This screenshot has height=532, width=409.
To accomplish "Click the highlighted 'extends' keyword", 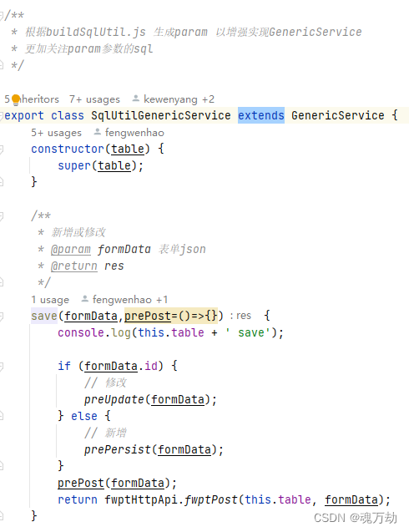I will point(261,115).
